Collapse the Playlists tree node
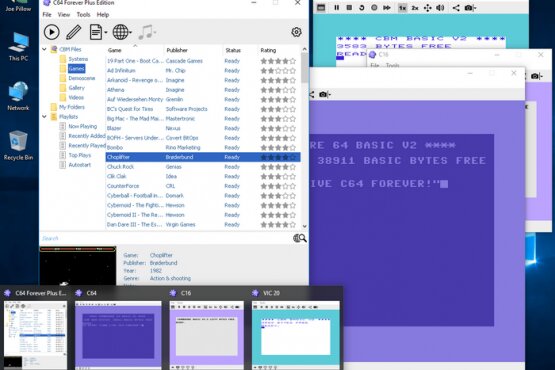Screen dimensions: 555x370 coord(45,116)
